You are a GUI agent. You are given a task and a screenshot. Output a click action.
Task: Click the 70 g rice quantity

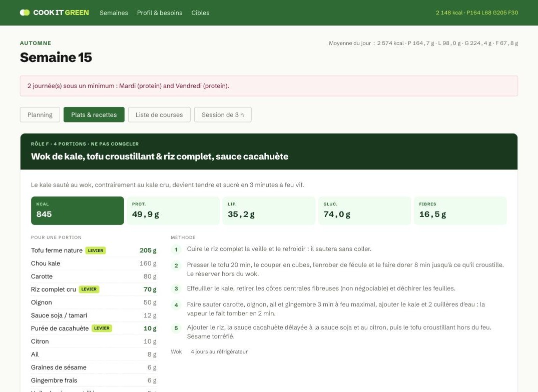coord(150,289)
